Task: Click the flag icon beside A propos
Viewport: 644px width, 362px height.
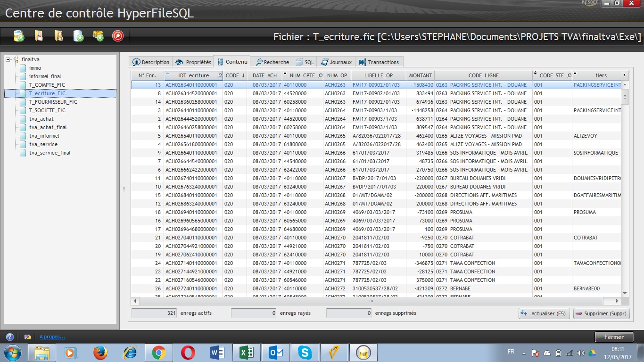Action: [x=27, y=337]
